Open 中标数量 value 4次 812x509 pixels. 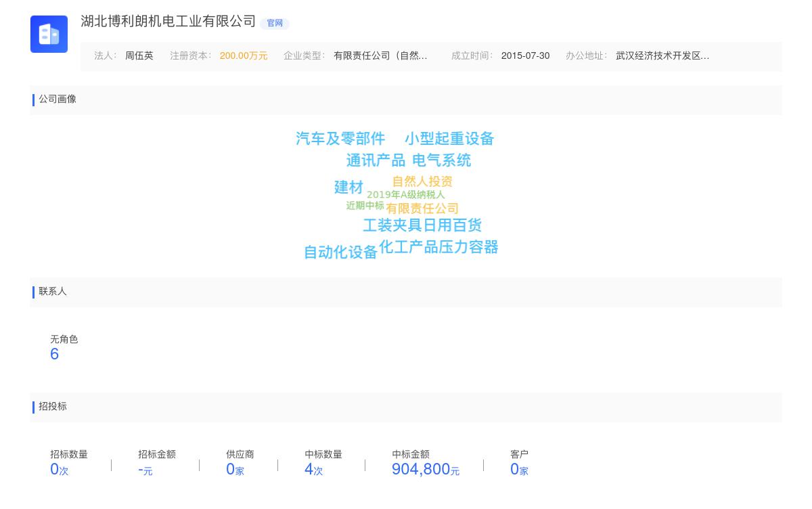(x=314, y=470)
